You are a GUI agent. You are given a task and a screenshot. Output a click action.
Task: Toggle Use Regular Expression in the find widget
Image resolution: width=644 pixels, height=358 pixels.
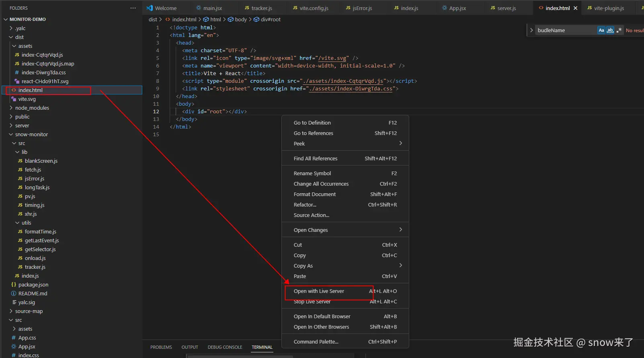(619, 30)
